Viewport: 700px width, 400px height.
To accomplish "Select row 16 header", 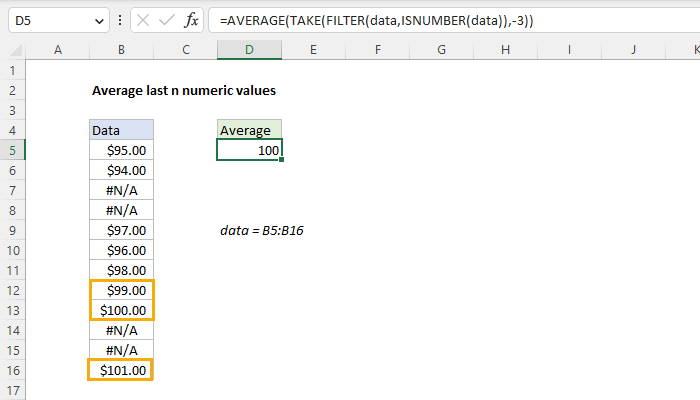I will tap(12, 371).
